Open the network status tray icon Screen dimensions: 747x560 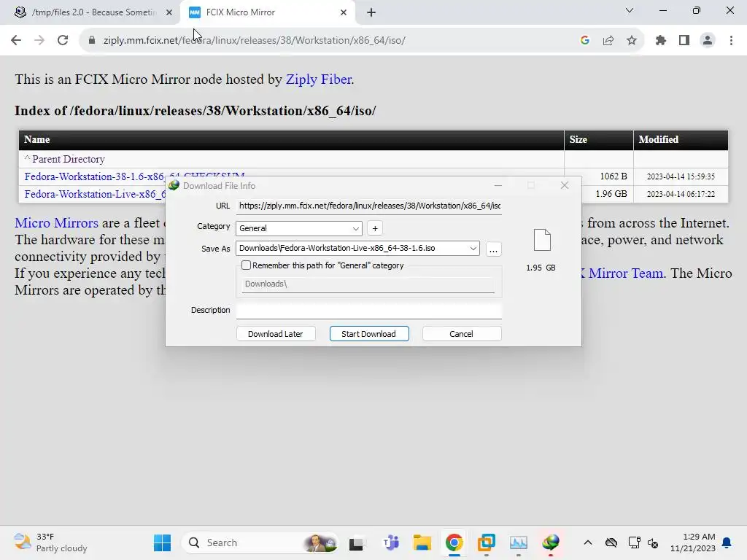coord(634,542)
